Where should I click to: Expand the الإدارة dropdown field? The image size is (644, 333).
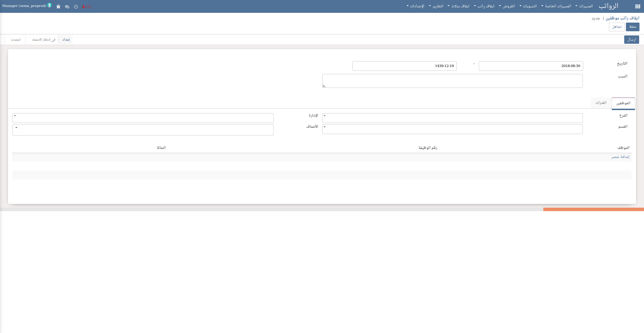coord(143,118)
